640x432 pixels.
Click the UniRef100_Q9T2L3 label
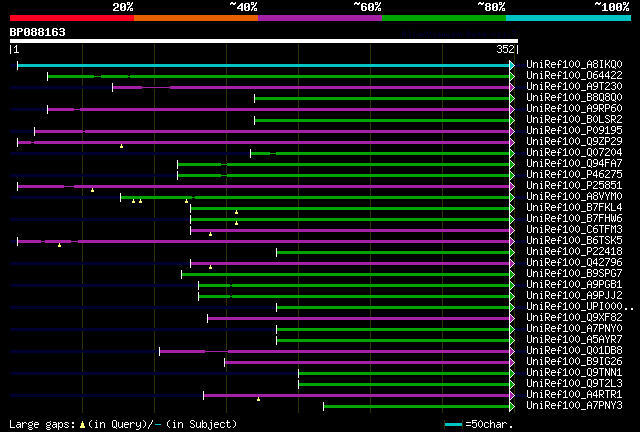point(574,384)
